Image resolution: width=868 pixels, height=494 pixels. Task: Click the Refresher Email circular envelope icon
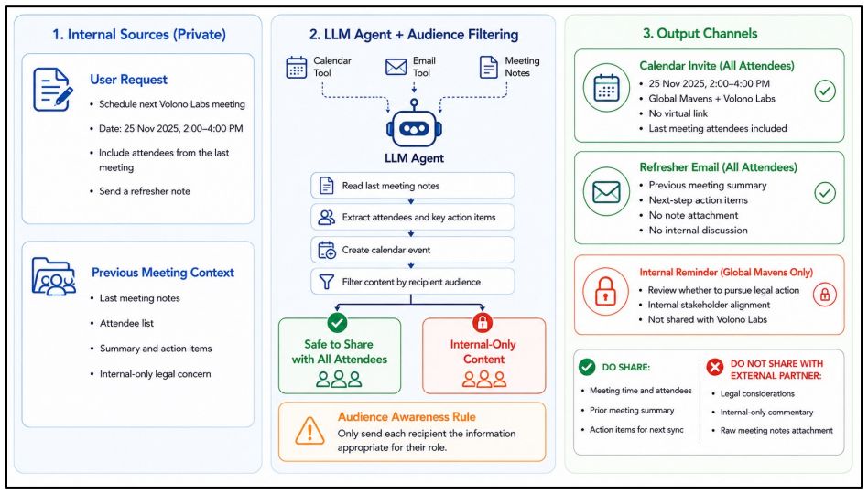[x=606, y=192]
